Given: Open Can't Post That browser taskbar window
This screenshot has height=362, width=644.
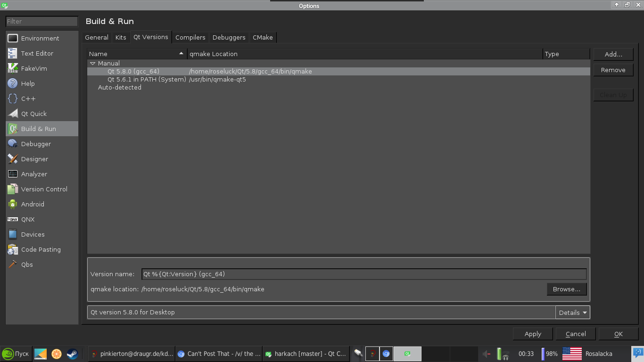Looking at the screenshot, I should pyautogui.click(x=218, y=354).
